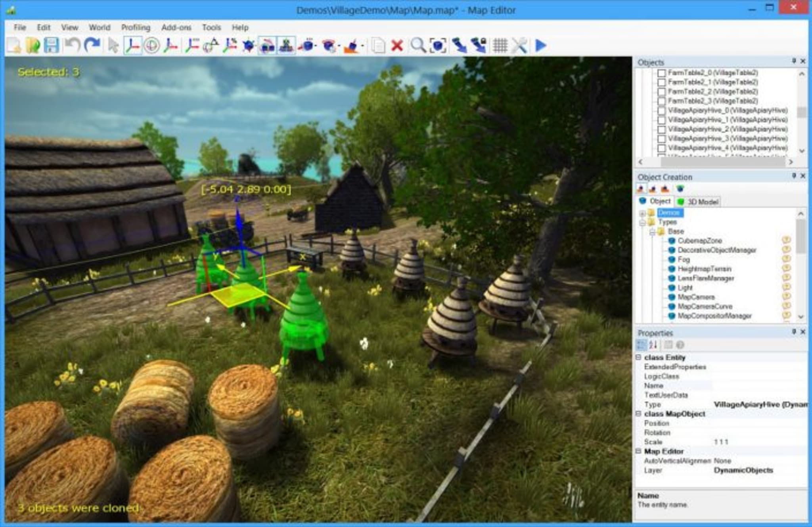Check the FarmTable2_1 checkbox
812x527 pixels.
point(661,83)
